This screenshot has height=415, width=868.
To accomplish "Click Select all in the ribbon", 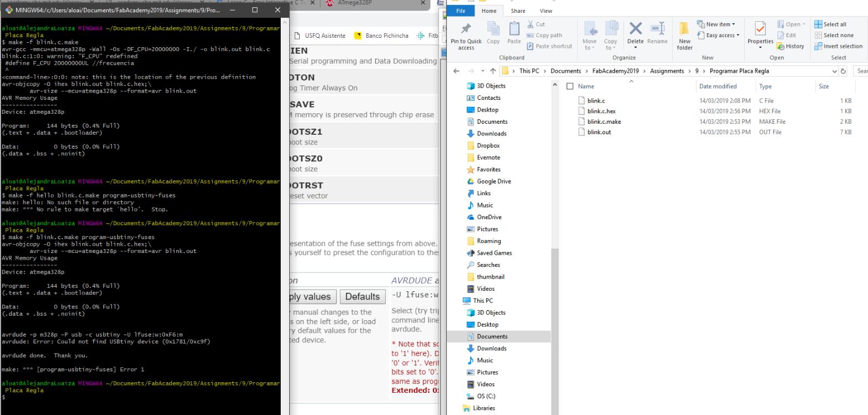I will [x=830, y=24].
